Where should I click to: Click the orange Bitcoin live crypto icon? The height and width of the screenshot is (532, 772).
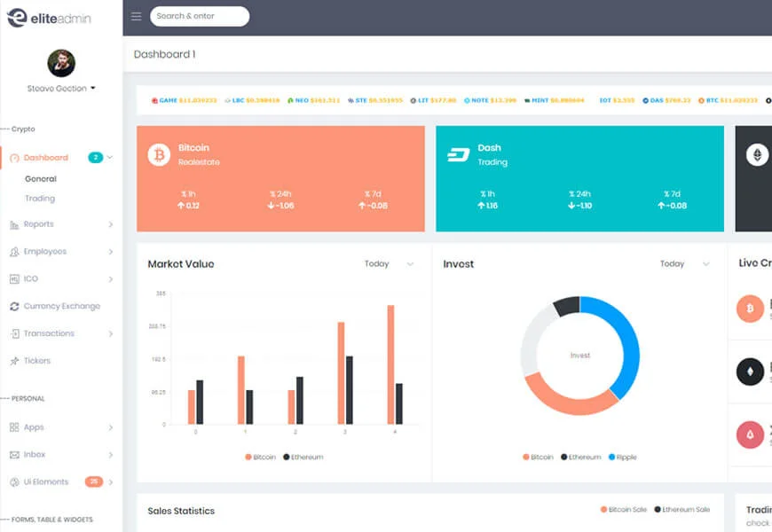click(750, 308)
